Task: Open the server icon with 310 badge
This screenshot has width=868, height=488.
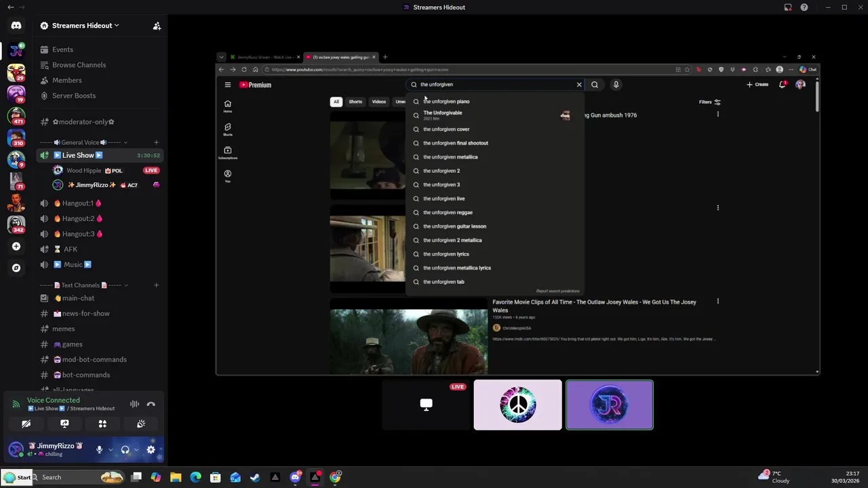Action: click(x=16, y=138)
